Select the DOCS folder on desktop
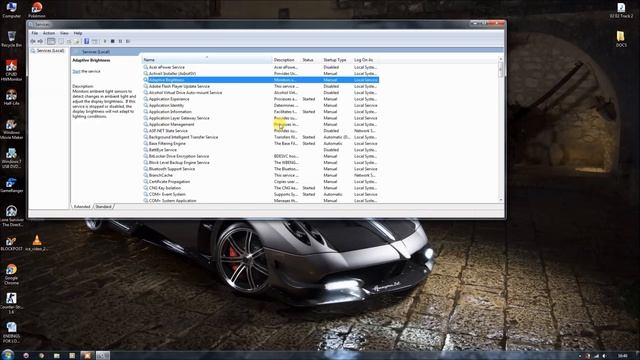 [x=621, y=39]
